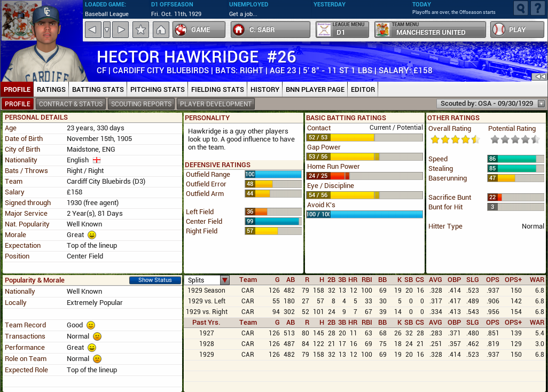Switch to the BATTING STATS tab
548x392 pixels.
click(x=97, y=89)
